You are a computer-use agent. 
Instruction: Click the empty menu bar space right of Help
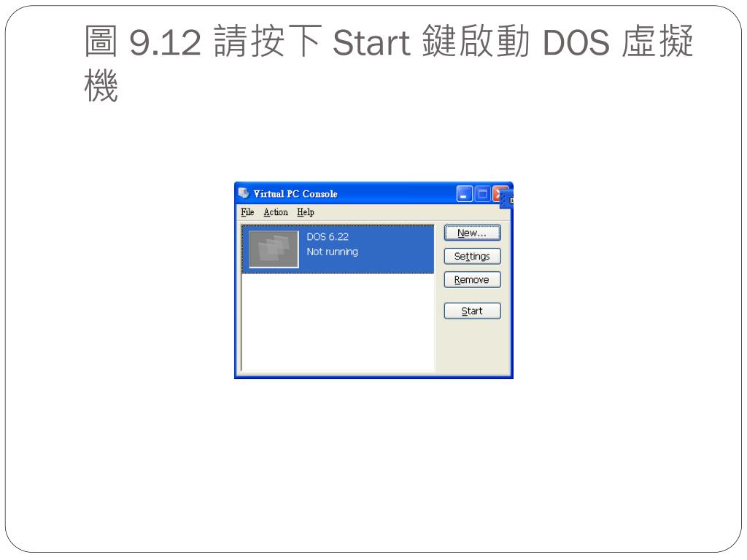coord(412,212)
